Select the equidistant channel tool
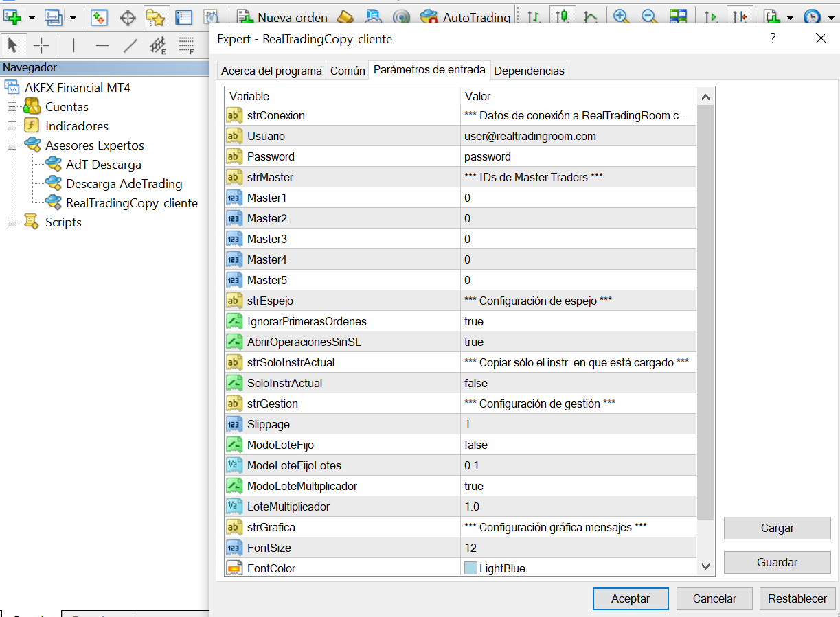 [158, 46]
